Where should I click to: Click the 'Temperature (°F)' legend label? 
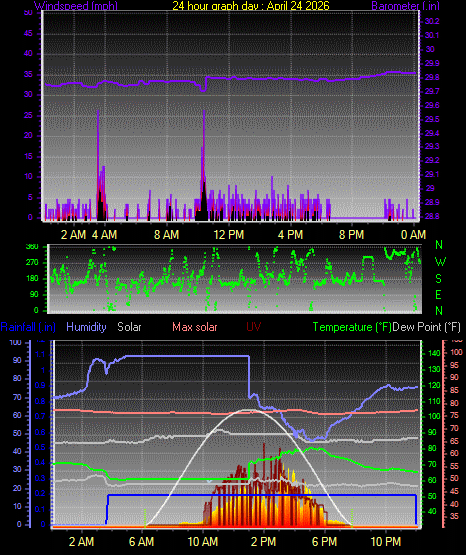(x=352, y=327)
